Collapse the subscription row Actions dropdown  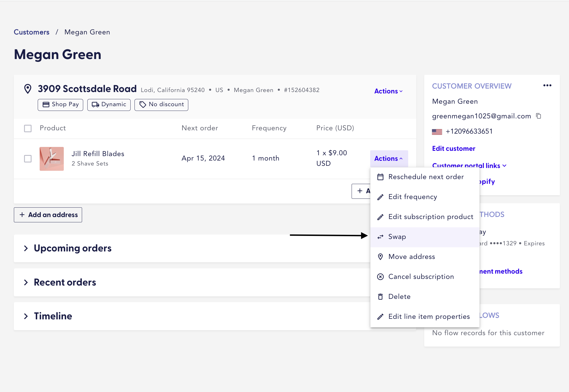[388, 159]
